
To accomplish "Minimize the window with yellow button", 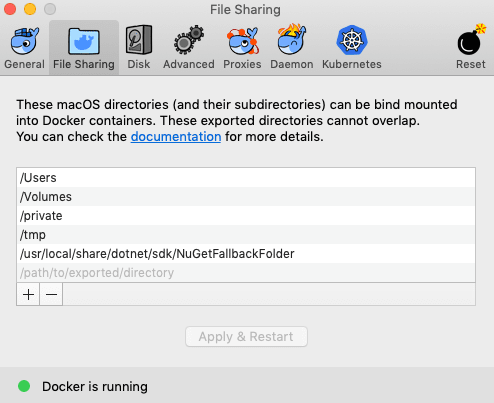I will pos(30,9).
